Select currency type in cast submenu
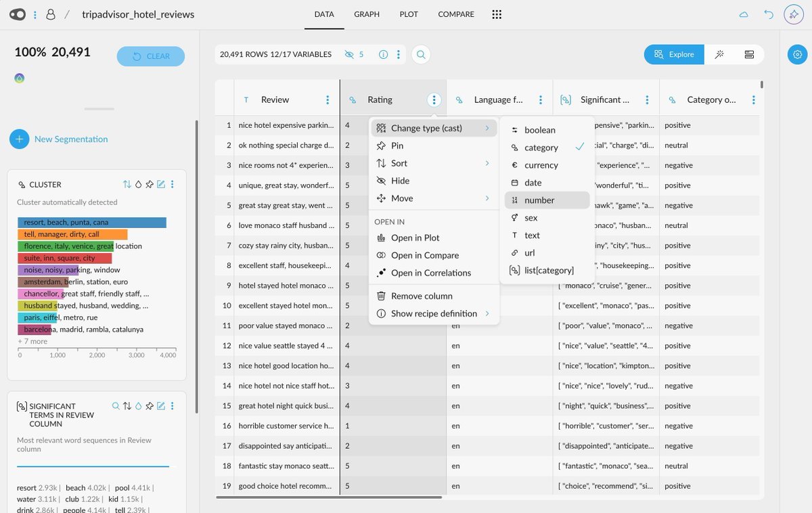This screenshot has width=812, height=513. point(547,165)
